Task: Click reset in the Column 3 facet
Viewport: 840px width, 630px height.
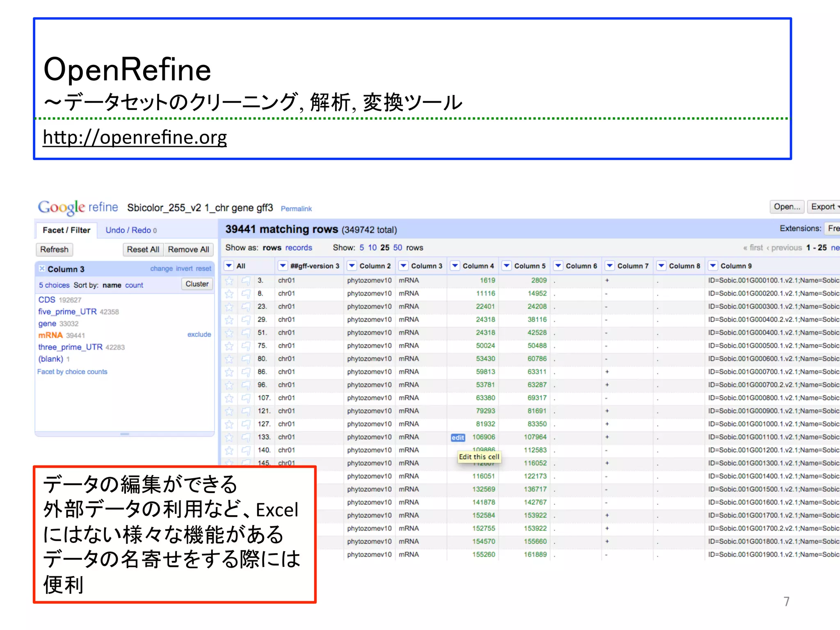Action: [203, 269]
